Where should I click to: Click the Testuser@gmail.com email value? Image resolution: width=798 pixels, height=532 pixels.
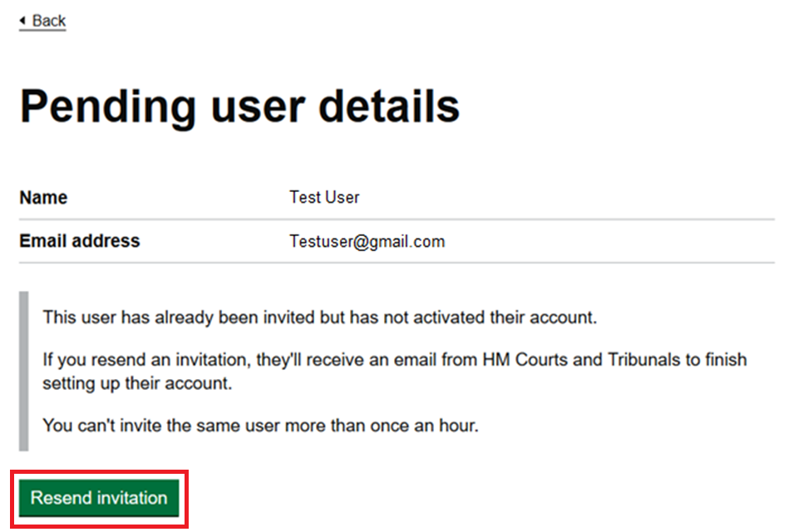tap(367, 242)
